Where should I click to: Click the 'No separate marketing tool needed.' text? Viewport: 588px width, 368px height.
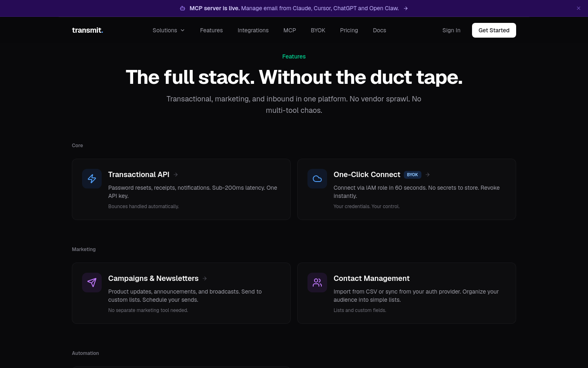(148, 310)
